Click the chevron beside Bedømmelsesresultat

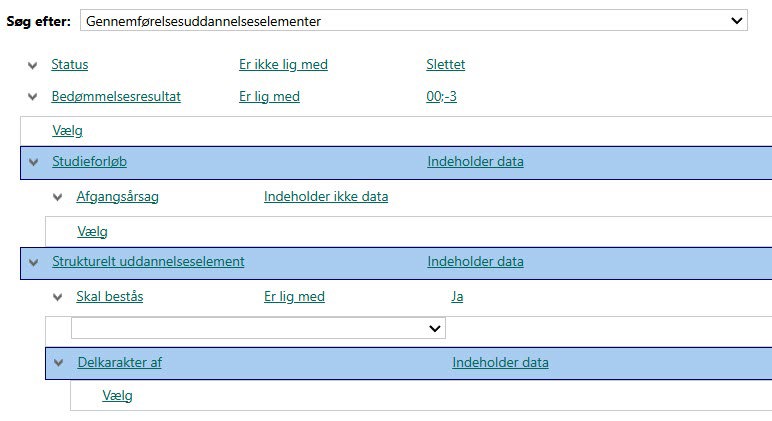click(x=34, y=97)
